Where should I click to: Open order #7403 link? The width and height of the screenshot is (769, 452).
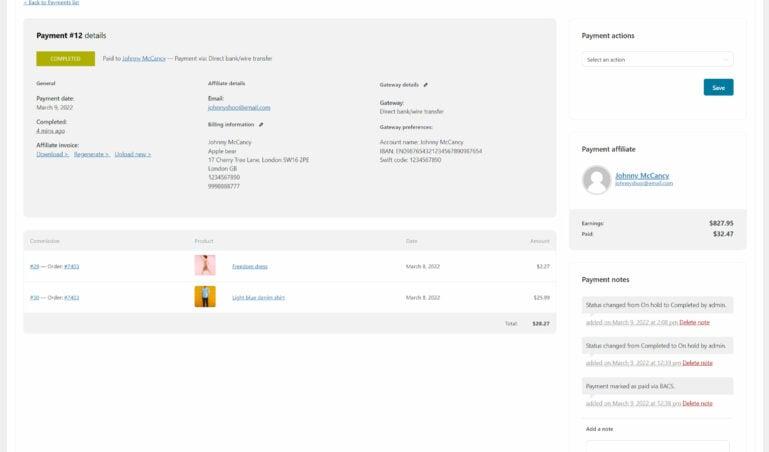click(x=72, y=266)
